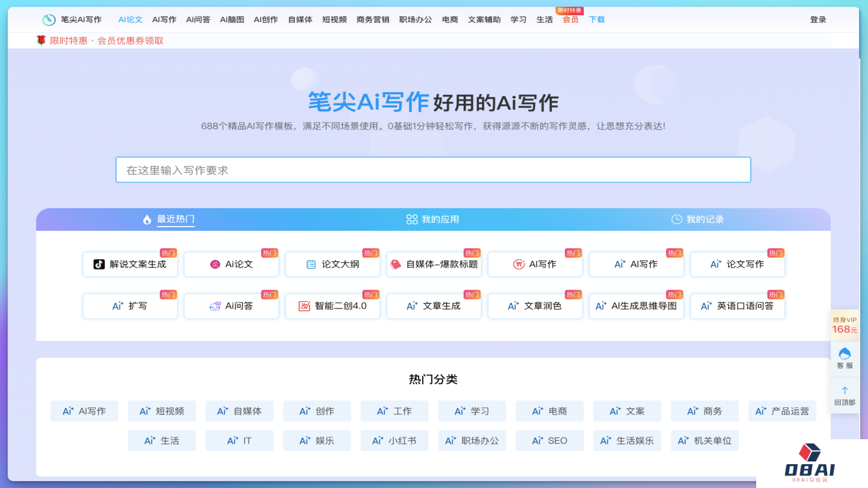Launch 智能二创4.0 tool
Screen dimensions: 868x488
click(304, 306)
